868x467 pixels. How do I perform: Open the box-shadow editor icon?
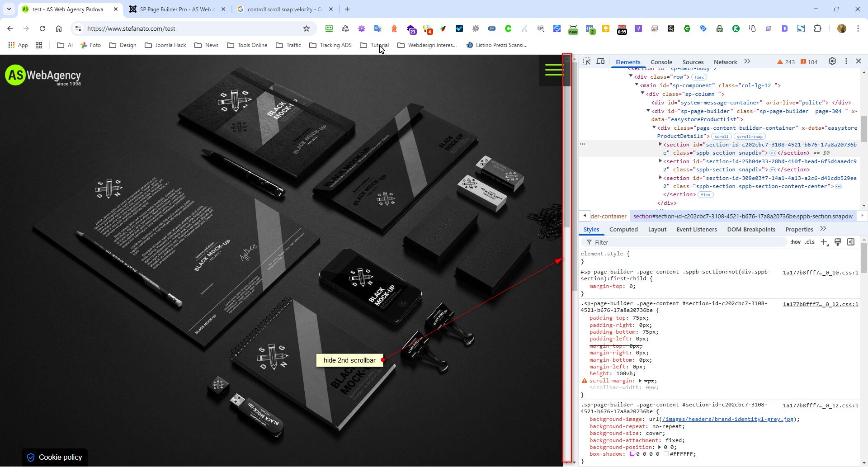632,454
